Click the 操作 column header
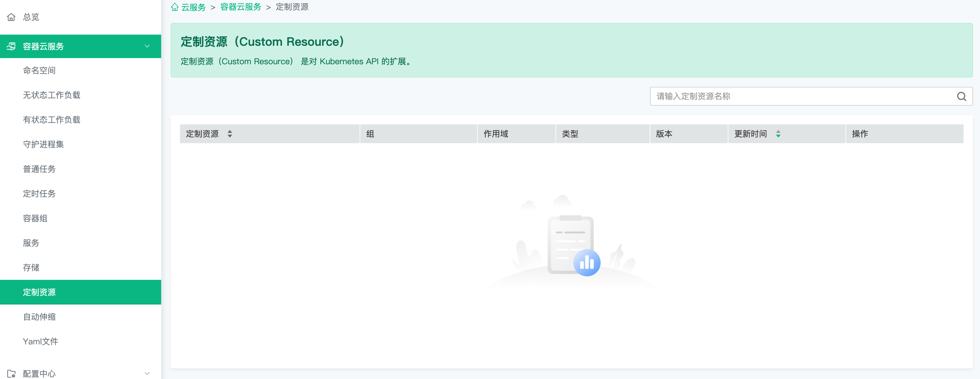The image size is (980, 379). [905, 134]
